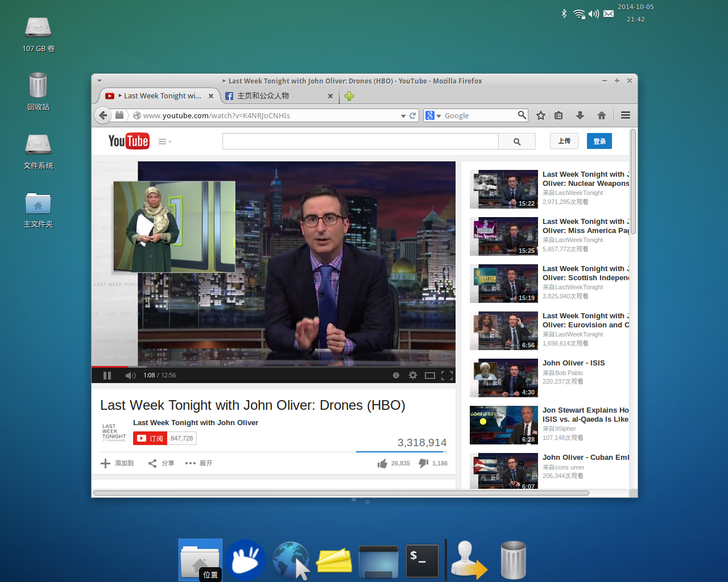This screenshot has width=728, height=582.
Task: Subscribe with the 订阅 button
Action: pos(150,438)
